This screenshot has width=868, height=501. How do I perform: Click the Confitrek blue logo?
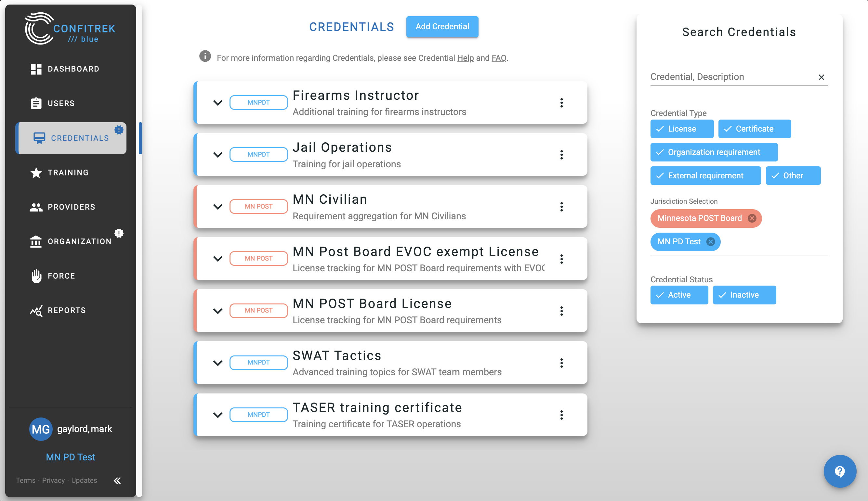(70, 29)
